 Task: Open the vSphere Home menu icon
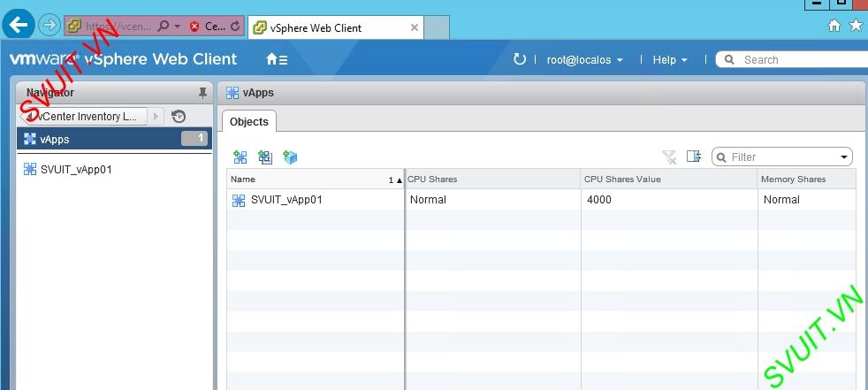(x=277, y=59)
